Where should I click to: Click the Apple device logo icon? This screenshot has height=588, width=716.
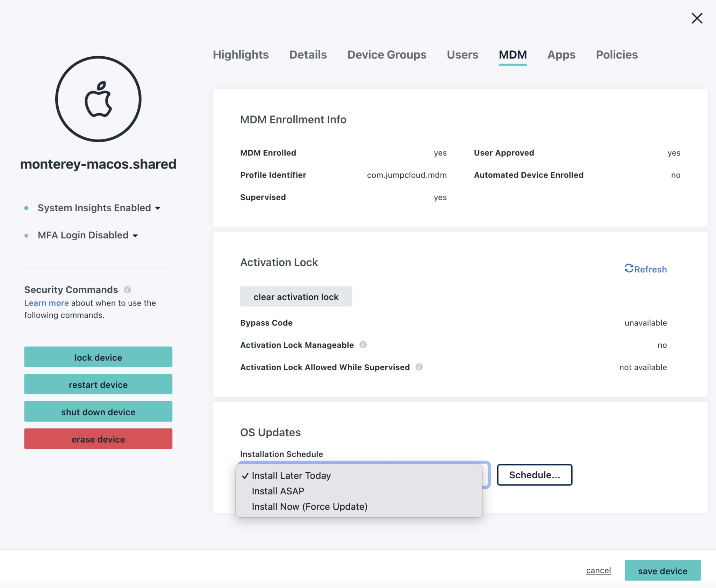pyautogui.click(x=98, y=99)
